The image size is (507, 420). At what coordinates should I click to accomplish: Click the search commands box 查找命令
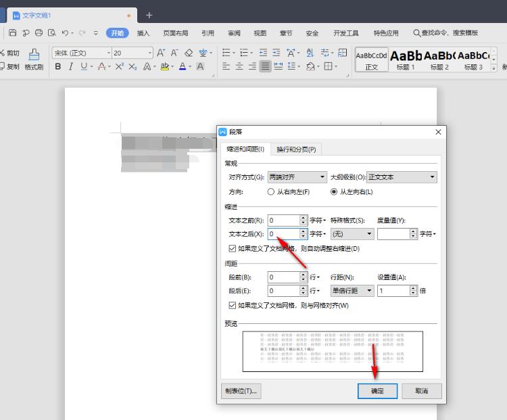[445, 33]
